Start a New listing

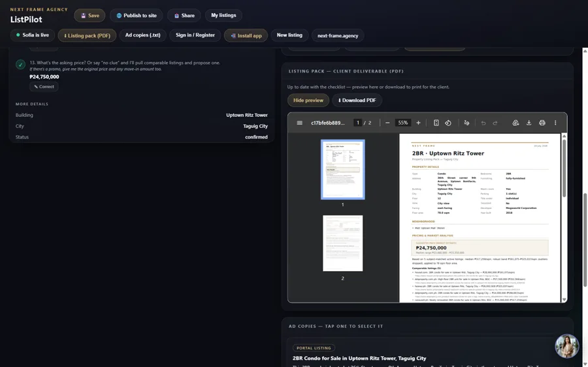(x=289, y=35)
